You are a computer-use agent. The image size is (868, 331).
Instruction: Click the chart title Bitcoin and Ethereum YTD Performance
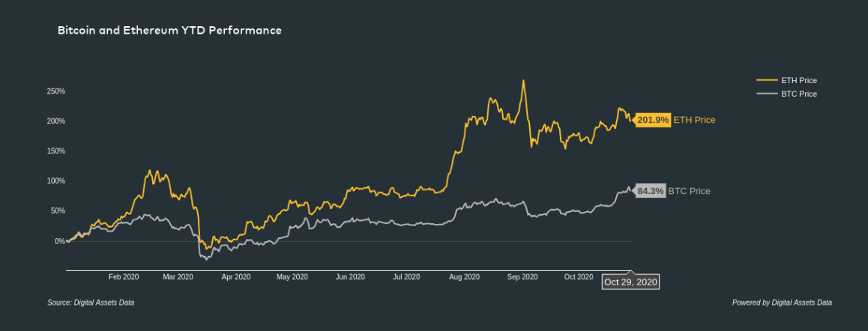pyautogui.click(x=169, y=31)
